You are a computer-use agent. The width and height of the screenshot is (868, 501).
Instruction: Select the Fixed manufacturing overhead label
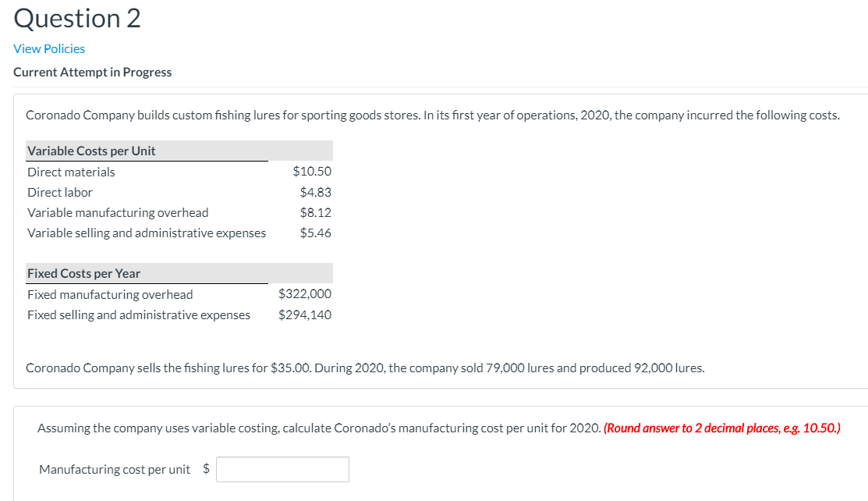tap(109, 294)
